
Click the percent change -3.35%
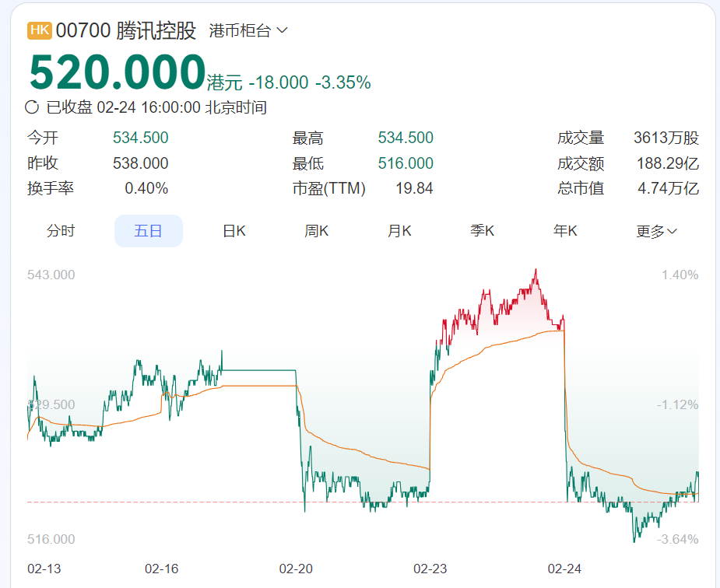click(x=342, y=82)
